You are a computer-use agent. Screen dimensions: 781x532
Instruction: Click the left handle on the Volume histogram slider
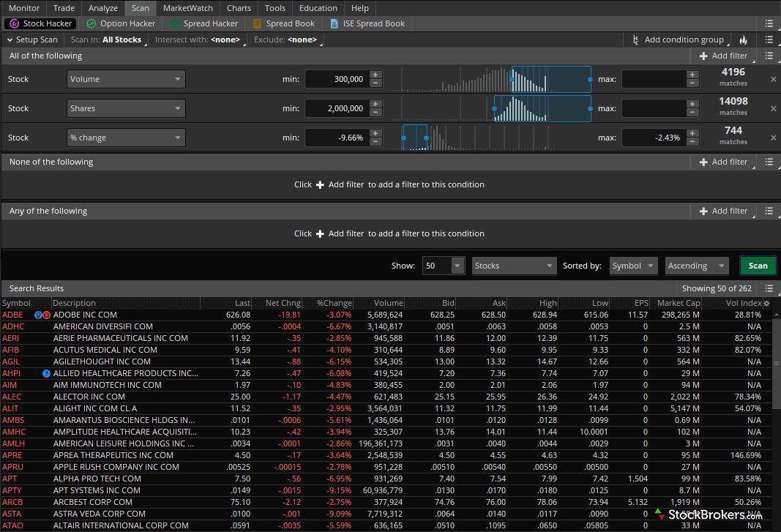512,79
